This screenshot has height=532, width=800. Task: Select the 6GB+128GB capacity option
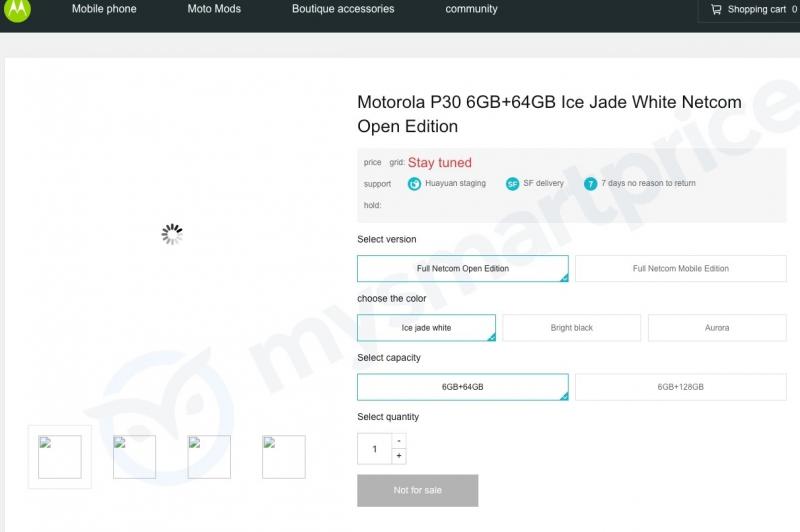680,387
